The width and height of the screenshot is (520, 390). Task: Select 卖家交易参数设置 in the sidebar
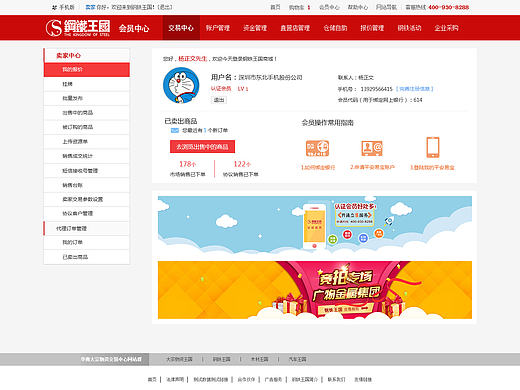86,199
